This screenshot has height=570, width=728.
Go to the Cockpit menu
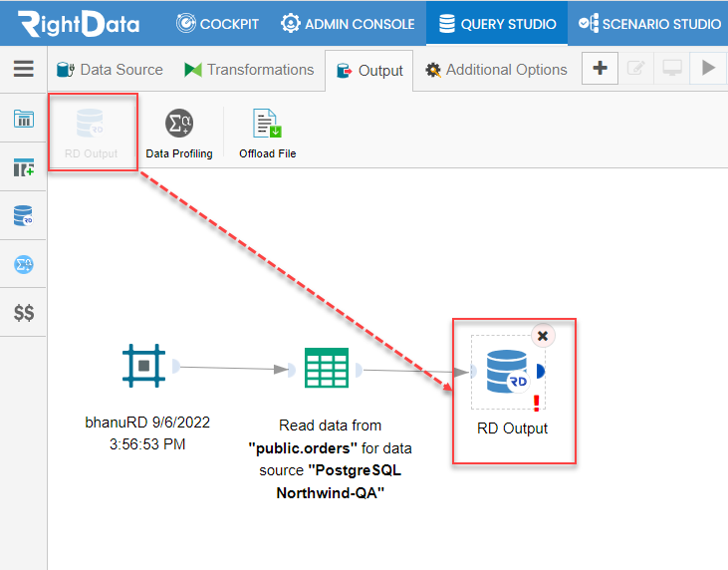click(x=217, y=24)
